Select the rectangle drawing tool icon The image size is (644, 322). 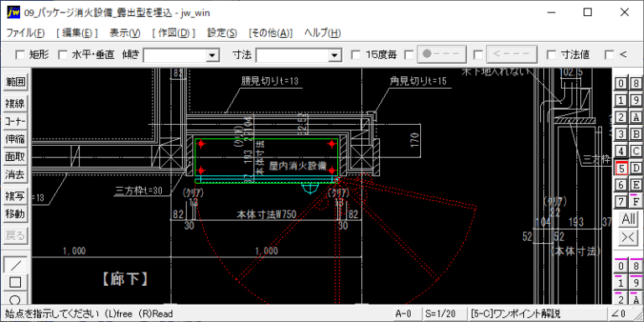pyautogui.click(x=15, y=282)
